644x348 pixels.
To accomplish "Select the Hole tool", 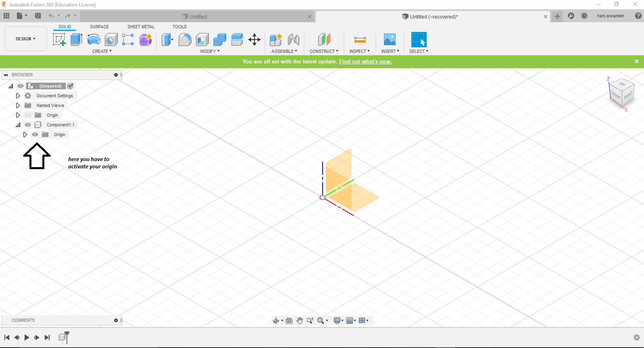I will [x=111, y=40].
